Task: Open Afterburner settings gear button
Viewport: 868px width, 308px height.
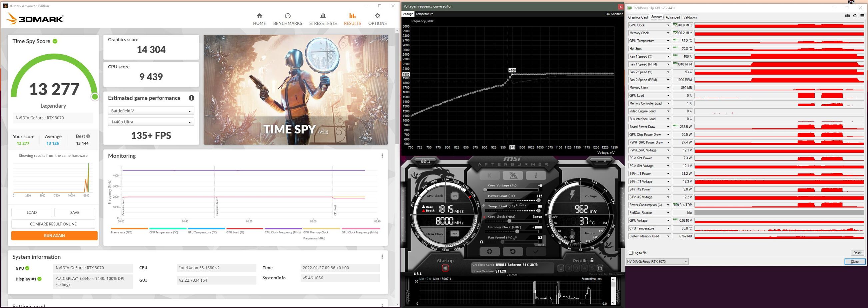Action: [489, 251]
